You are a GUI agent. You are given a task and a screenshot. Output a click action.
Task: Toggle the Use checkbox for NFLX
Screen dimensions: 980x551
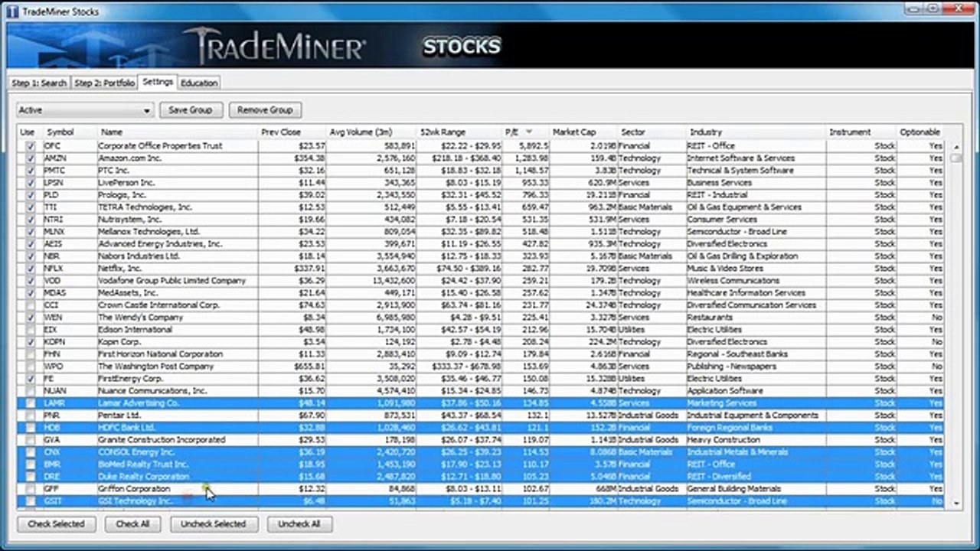pyautogui.click(x=31, y=269)
